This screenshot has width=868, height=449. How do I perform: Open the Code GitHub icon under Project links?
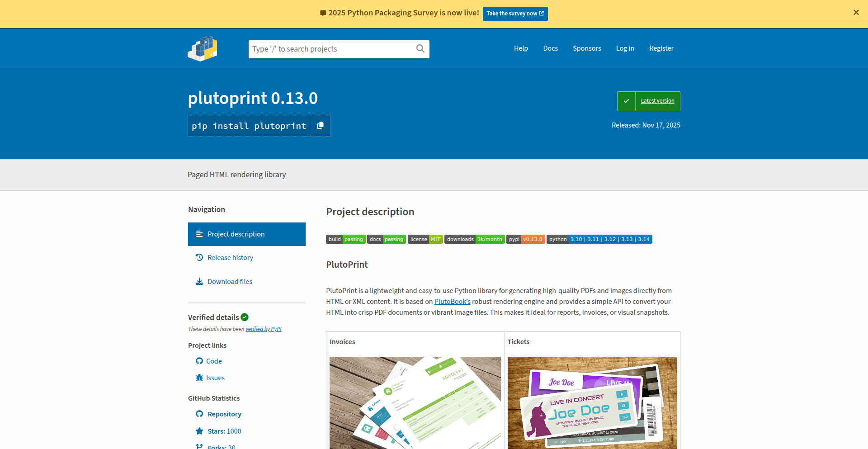(x=199, y=361)
